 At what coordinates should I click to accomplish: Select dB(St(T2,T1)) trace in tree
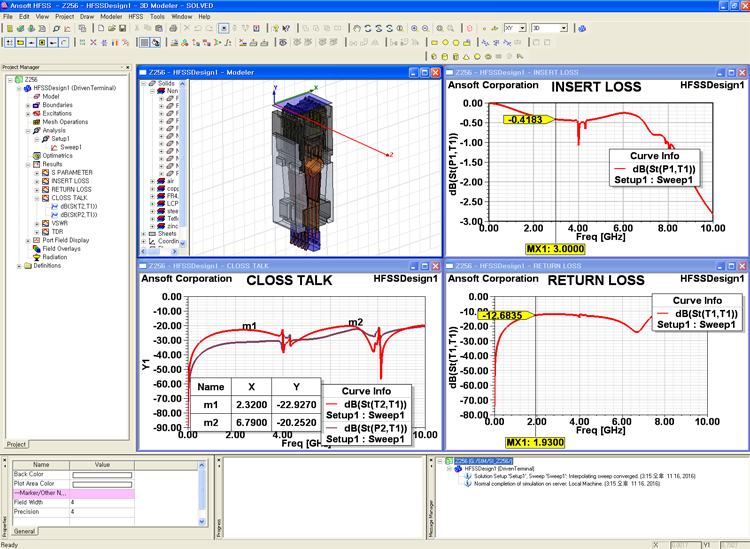tap(79, 206)
